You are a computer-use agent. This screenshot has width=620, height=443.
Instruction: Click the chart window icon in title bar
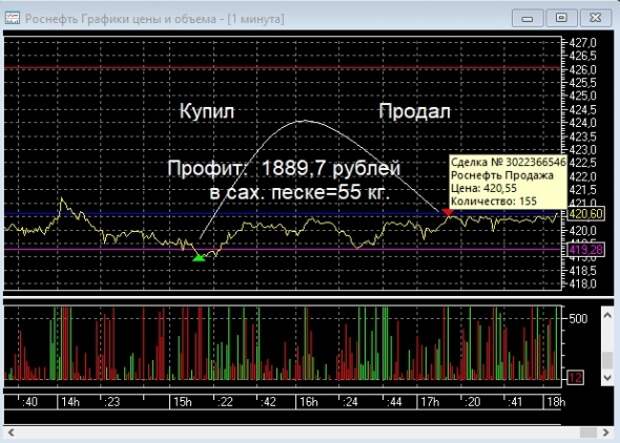click(x=12, y=19)
